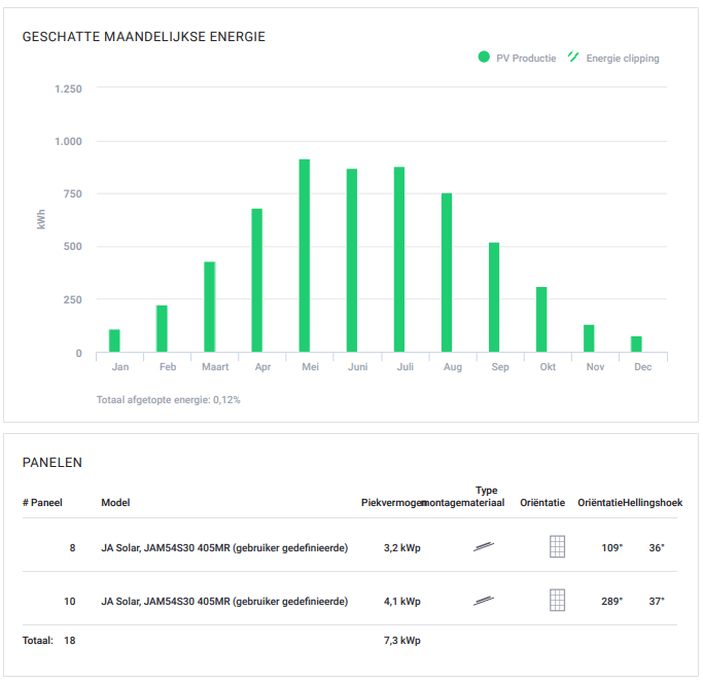Click the '4,1 kWp' peak power value
Image resolution: width=703 pixels, height=683 pixels.
pos(402,601)
